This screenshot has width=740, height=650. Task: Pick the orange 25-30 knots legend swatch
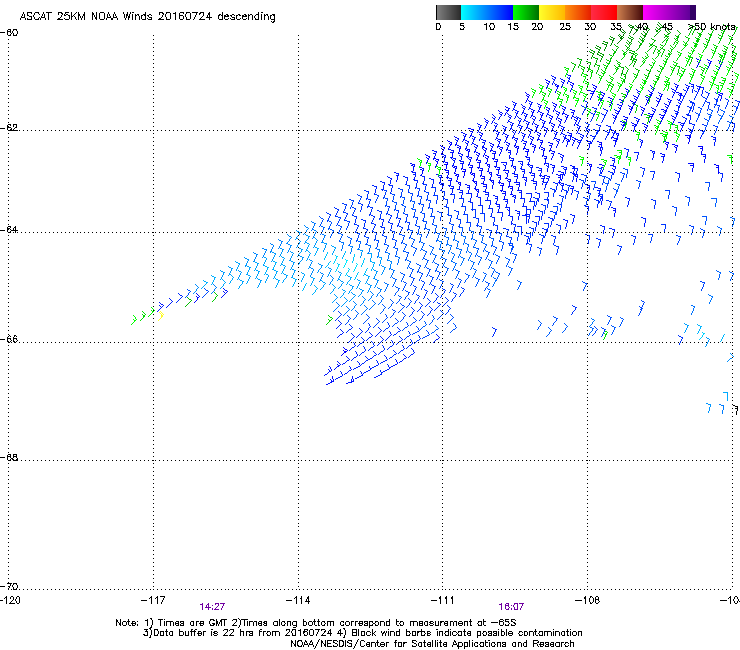578,12
